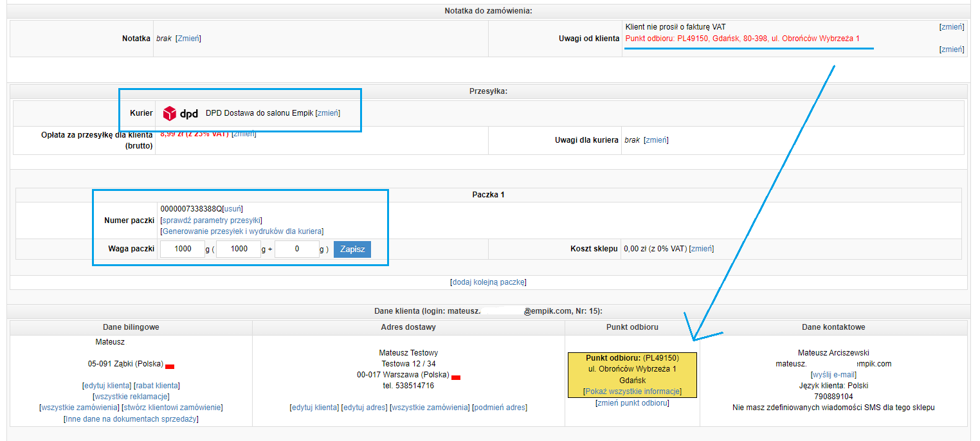
Task: Change Koszt sklepu via zmień link
Action: (x=701, y=249)
